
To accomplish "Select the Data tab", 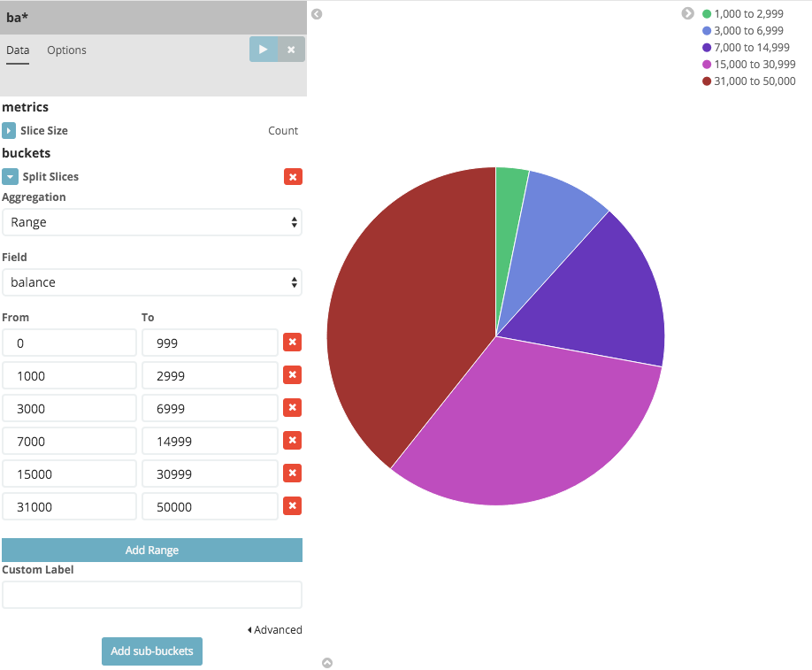I will coord(18,50).
